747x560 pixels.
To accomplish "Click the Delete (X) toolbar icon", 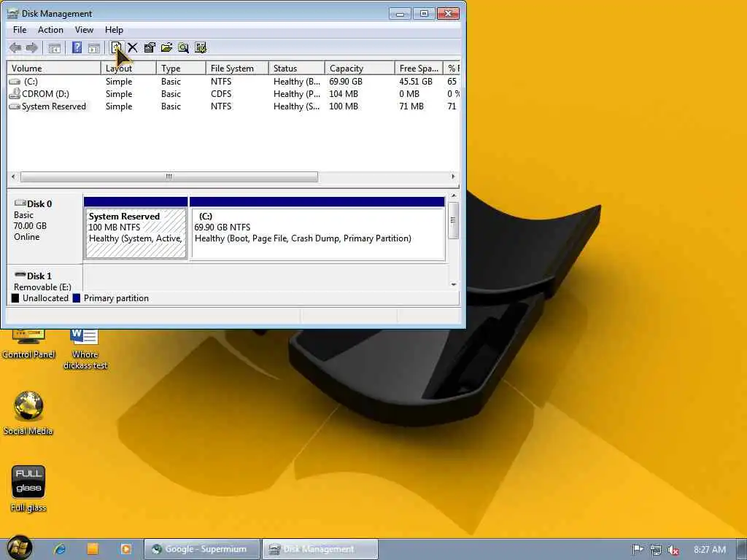I will tap(133, 47).
